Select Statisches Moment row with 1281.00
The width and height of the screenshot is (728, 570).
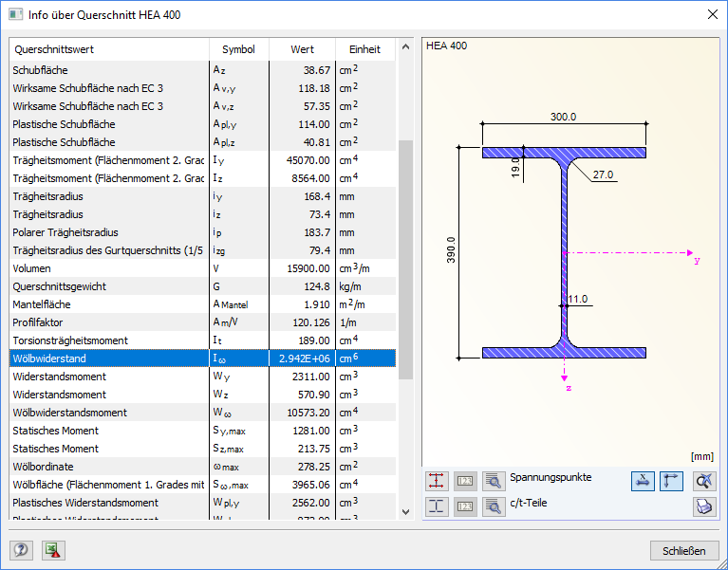[x=202, y=431]
